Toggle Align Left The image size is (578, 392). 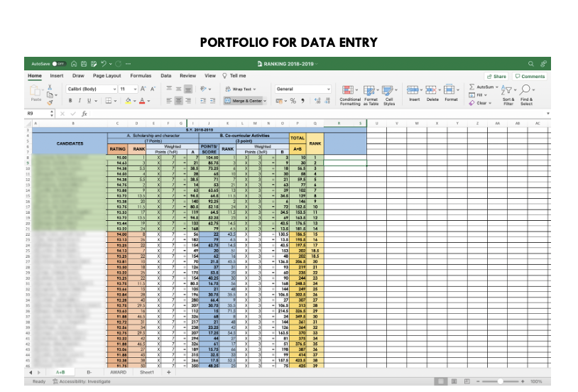tap(169, 101)
